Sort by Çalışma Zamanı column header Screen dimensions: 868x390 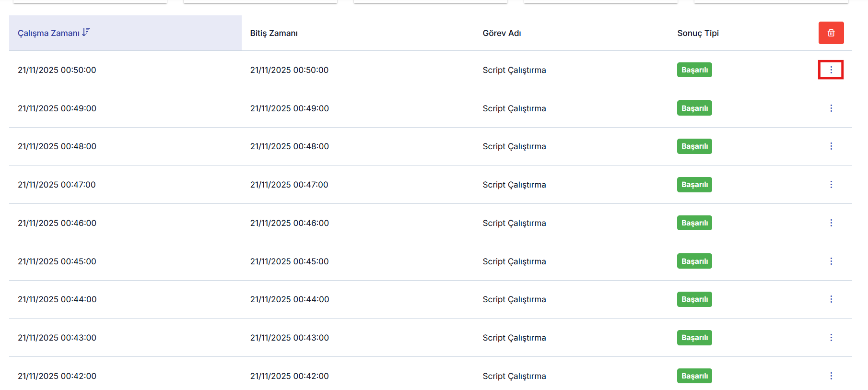pyautogui.click(x=48, y=33)
